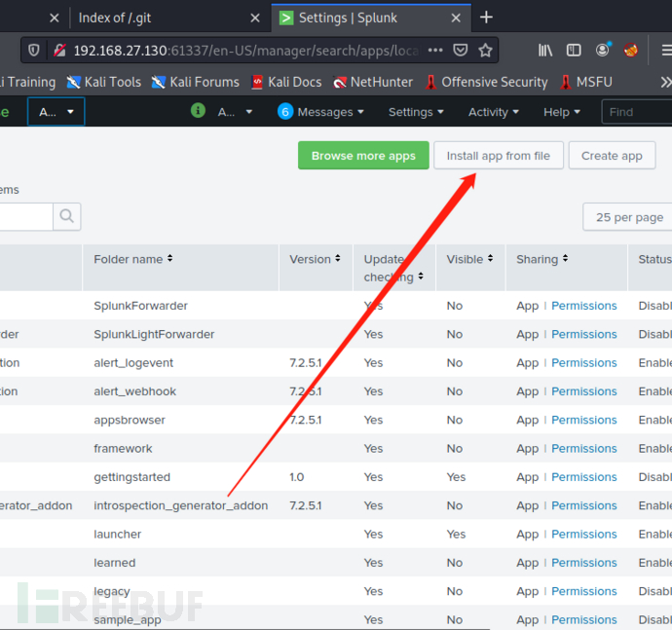Click the search magnifier icon in filter
This screenshot has height=630, width=672.
pos(67,216)
